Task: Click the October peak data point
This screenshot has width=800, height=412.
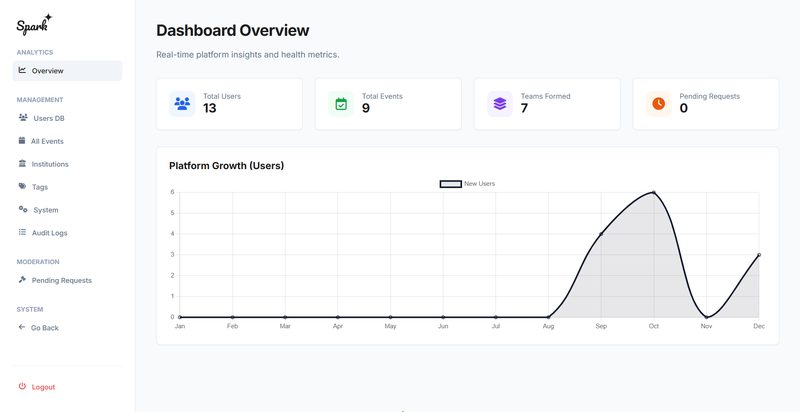Action: point(654,192)
